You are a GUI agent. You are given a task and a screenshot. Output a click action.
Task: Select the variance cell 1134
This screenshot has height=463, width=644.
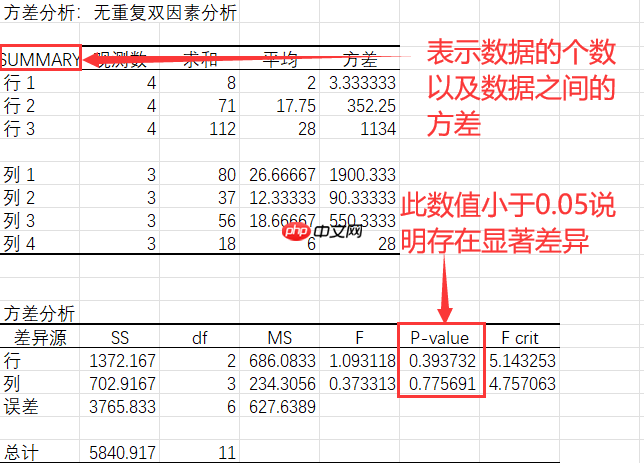(378, 129)
